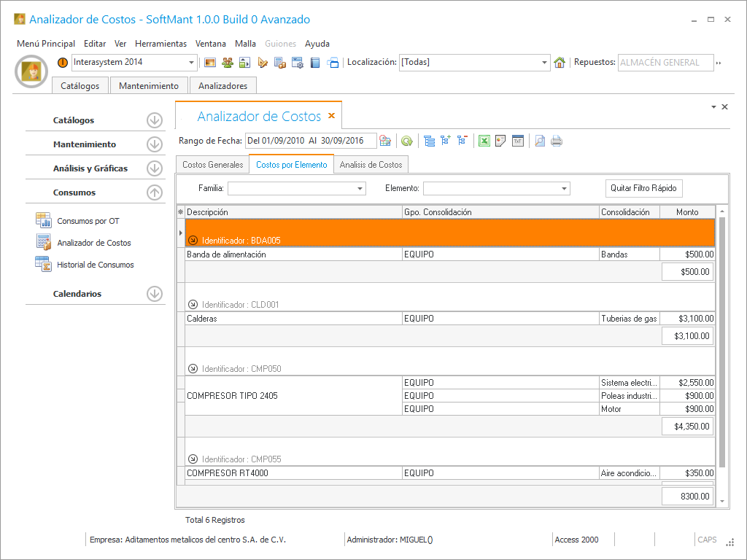This screenshot has width=747, height=560.
Task: Click the TXT export icon
Action: [x=518, y=141]
